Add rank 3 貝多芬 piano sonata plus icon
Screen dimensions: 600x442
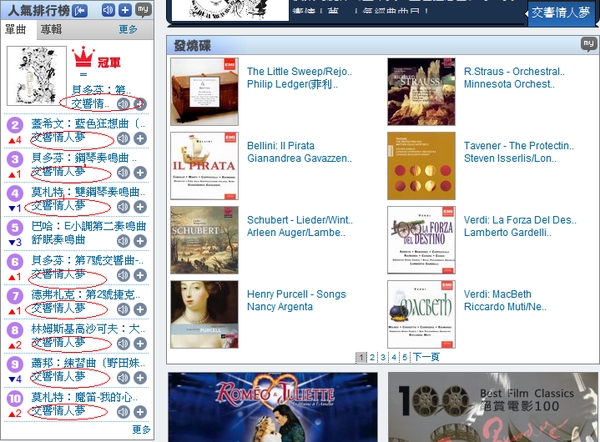[140, 173]
